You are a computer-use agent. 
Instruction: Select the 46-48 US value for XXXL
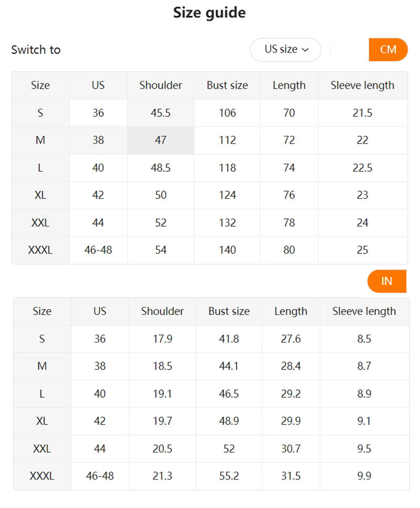tap(98, 250)
